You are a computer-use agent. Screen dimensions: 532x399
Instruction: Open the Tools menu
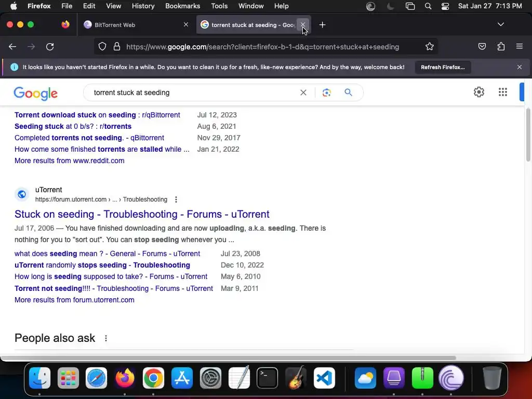point(219,6)
